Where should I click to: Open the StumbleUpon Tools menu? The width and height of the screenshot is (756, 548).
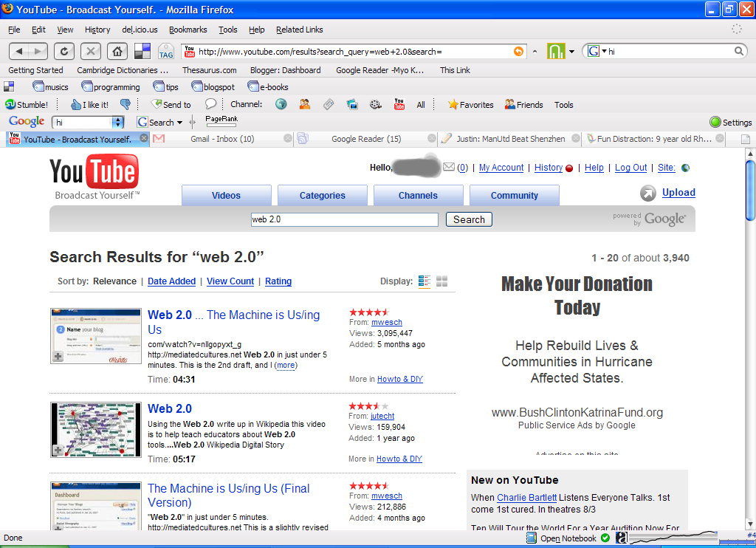click(x=563, y=105)
